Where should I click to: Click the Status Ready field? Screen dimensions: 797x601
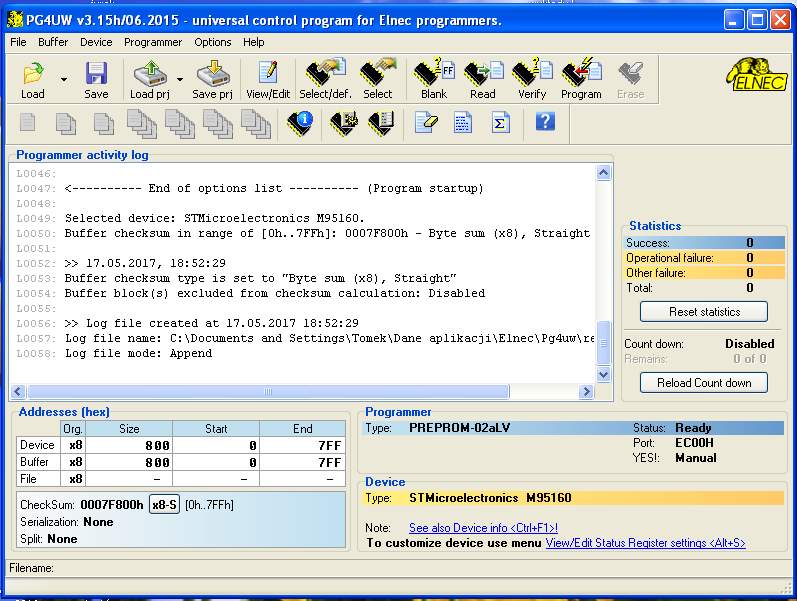tap(693, 428)
